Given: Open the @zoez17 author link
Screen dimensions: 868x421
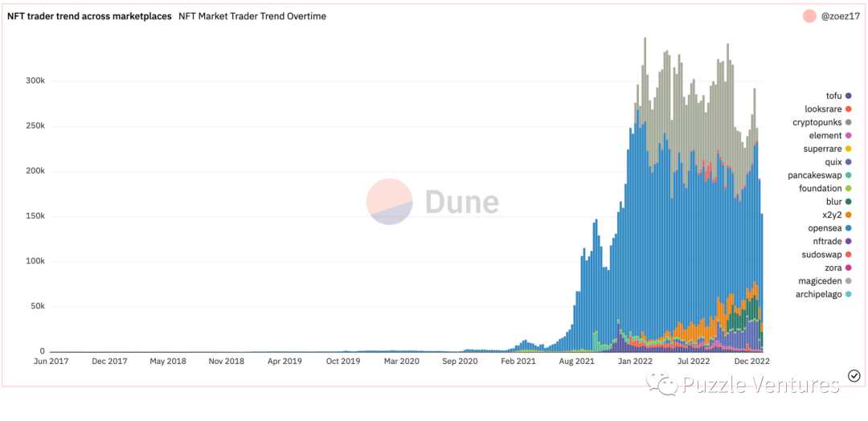Looking at the screenshot, I should coord(841,16).
